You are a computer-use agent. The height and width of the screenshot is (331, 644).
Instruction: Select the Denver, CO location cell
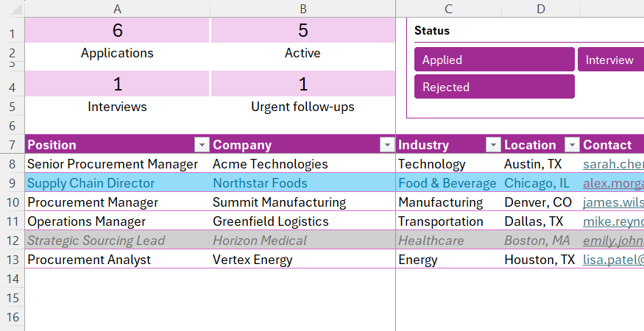[541, 202]
